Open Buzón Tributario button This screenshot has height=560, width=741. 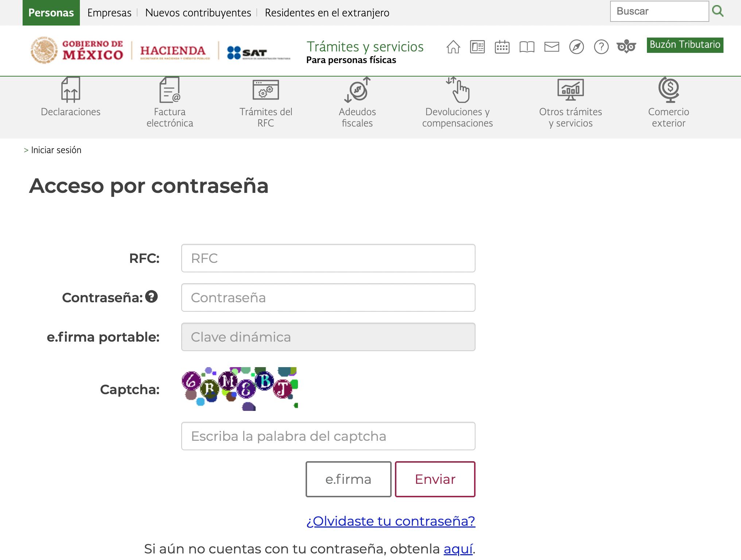tap(684, 45)
